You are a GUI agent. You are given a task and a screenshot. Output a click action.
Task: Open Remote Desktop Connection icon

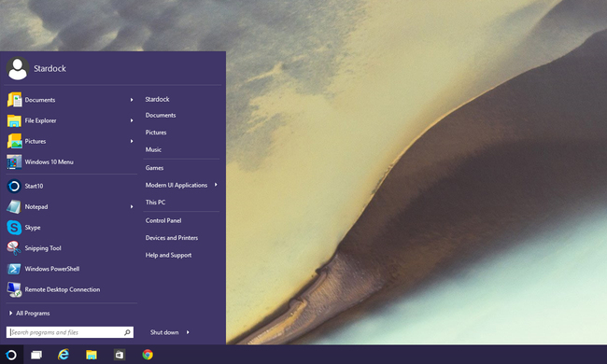(14, 289)
